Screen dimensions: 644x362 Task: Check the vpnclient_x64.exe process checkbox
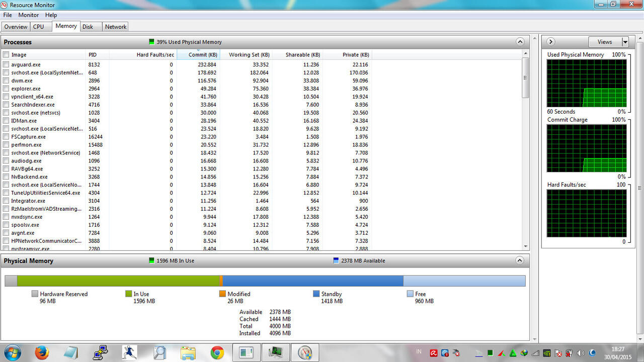[x=6, y=97]
